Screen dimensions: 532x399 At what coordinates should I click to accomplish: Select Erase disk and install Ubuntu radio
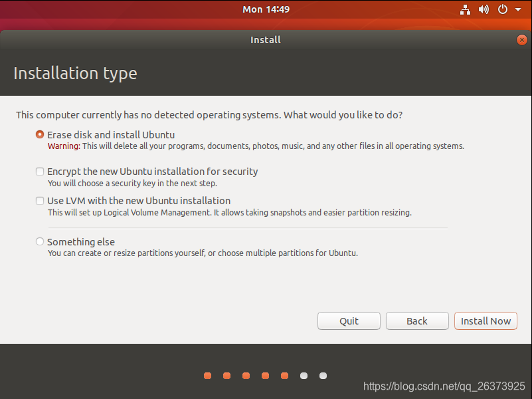point(40,134)
